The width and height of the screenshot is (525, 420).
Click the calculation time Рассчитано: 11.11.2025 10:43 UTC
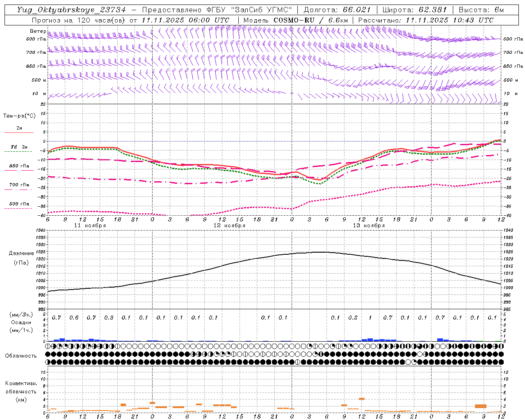pos(426,20)
